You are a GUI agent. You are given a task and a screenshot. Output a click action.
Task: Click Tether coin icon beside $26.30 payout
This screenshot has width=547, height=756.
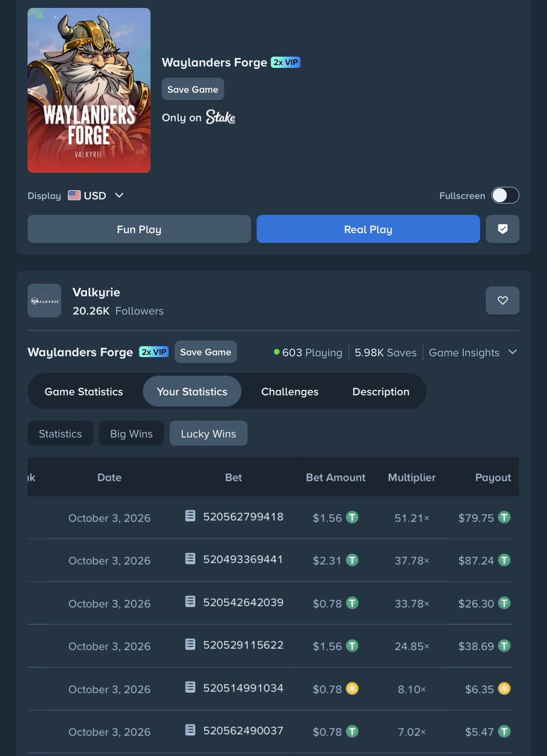coord(504,603)
